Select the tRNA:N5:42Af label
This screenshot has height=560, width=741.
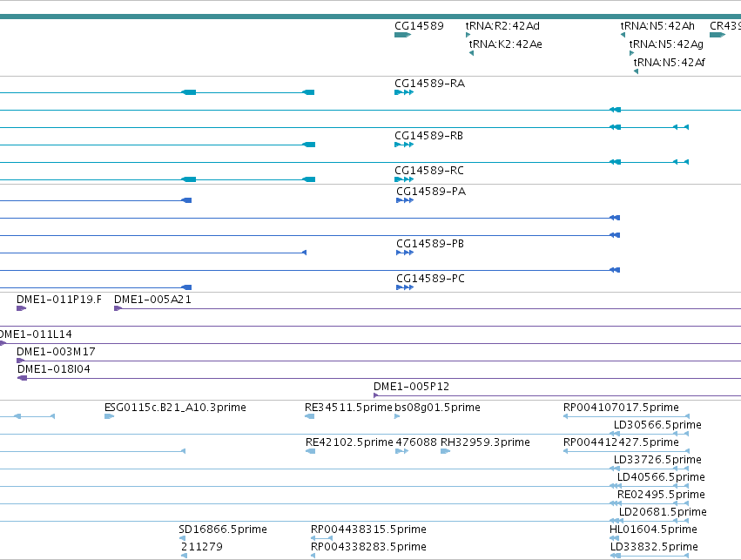point(670,63)
